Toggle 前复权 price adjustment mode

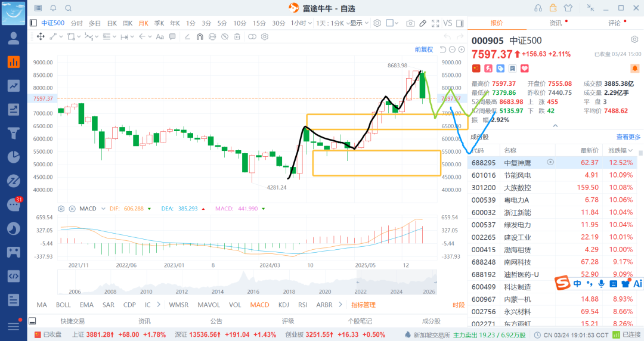click(x=424, y=49)
